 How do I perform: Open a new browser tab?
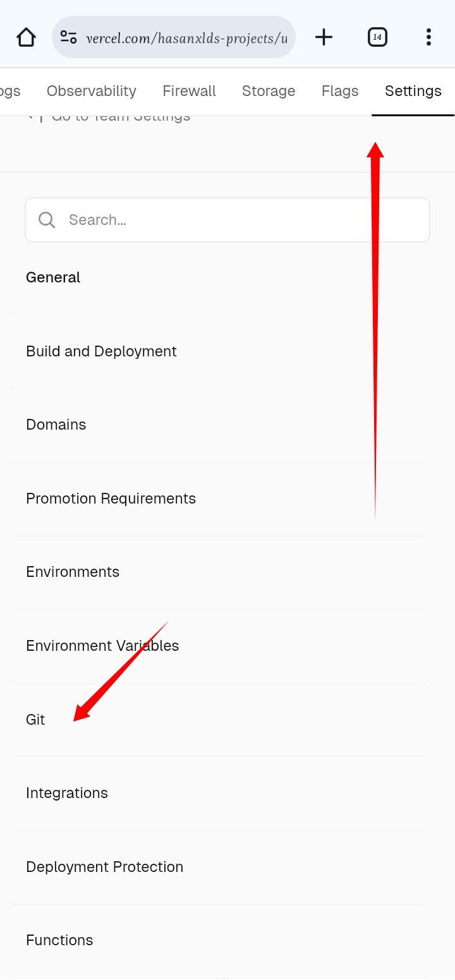pos(324,37)
